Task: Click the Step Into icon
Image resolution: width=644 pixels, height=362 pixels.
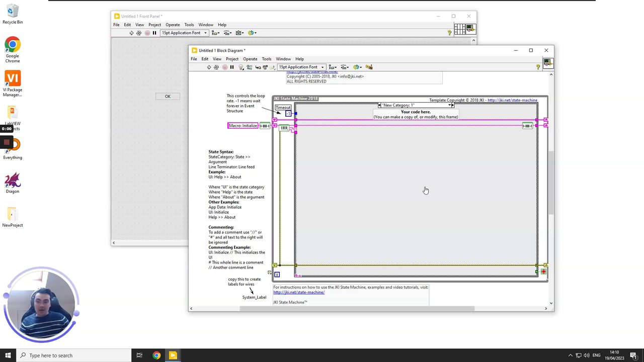Action: [x=258, y=67]
